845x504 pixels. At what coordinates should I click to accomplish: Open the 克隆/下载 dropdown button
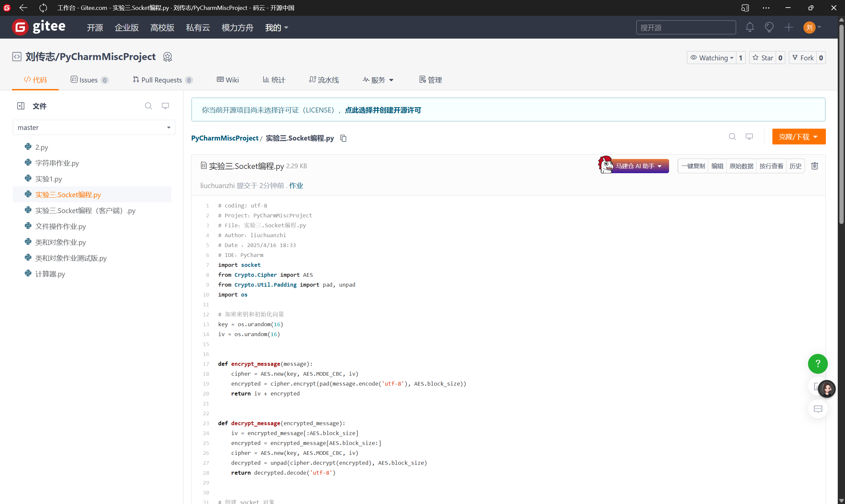click(x=798, y=137)
